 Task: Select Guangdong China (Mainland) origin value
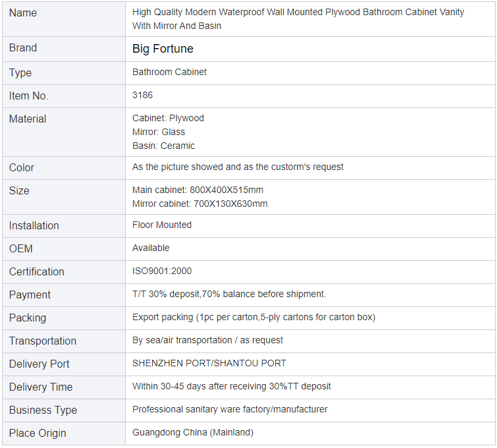tap(193, 432)
